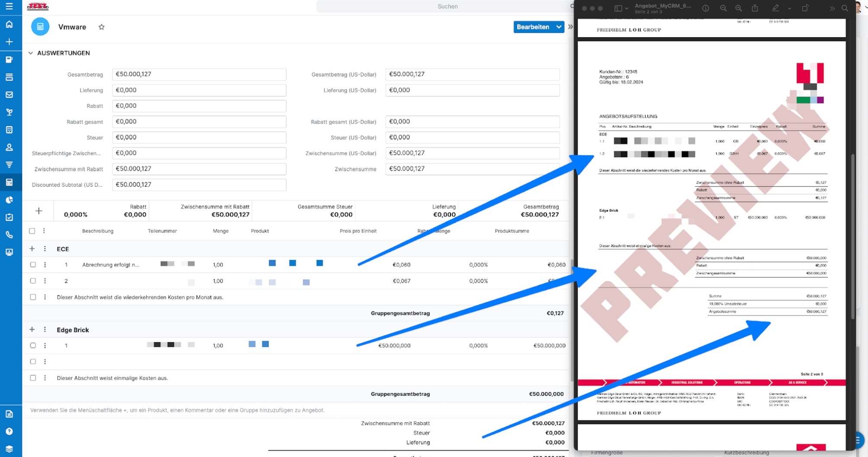868x457 pixels.
Task: Open the sidebar hamburger menu
Action: coord(10,6)
